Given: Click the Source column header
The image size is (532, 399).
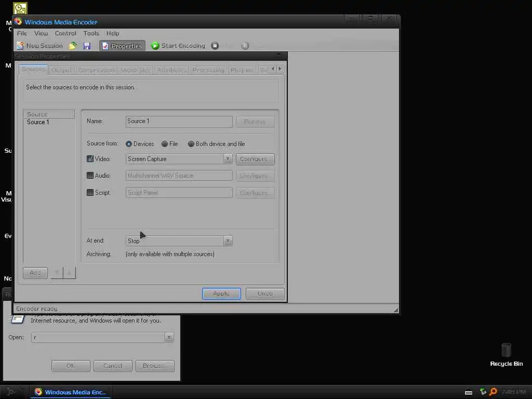Looking at the screenshot, I should 49,114.
